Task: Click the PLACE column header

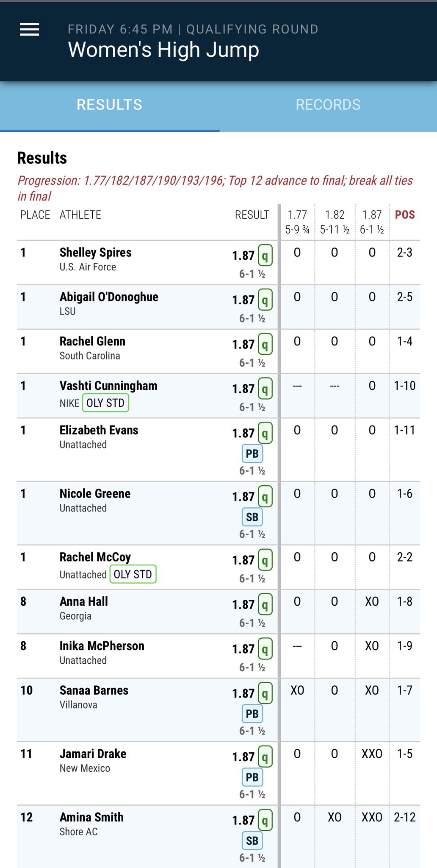Action: click(x=35, y=215)
